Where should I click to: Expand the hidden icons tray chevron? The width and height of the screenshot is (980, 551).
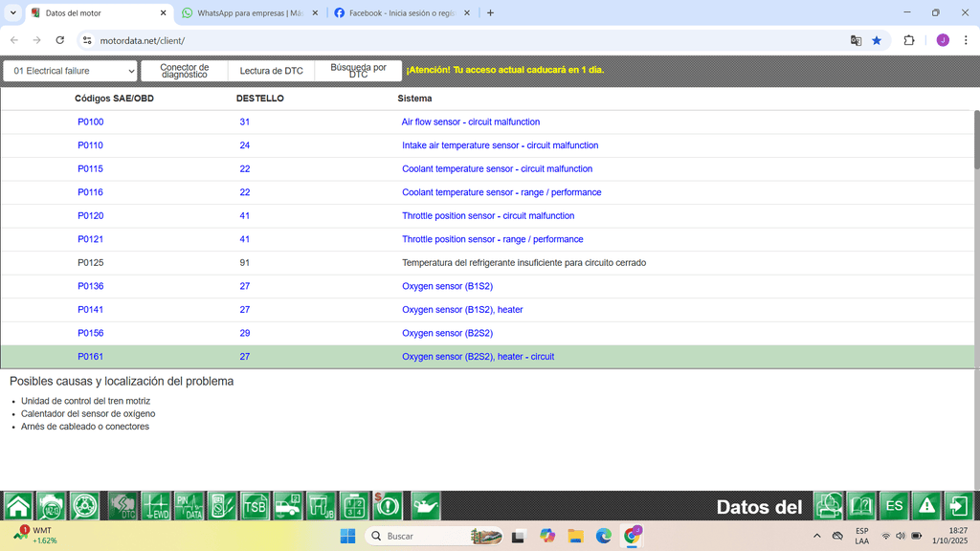coord(816,536)
